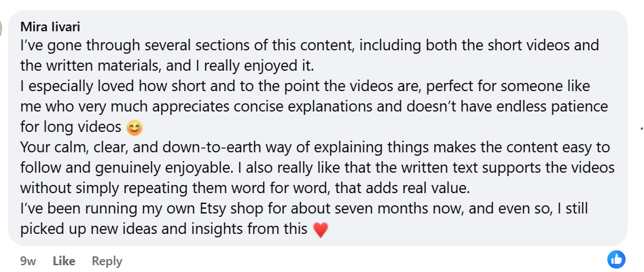Open the 9w comment timestamp
The height and width of the screenshot is (272, 644).
(x=28, y=260)
